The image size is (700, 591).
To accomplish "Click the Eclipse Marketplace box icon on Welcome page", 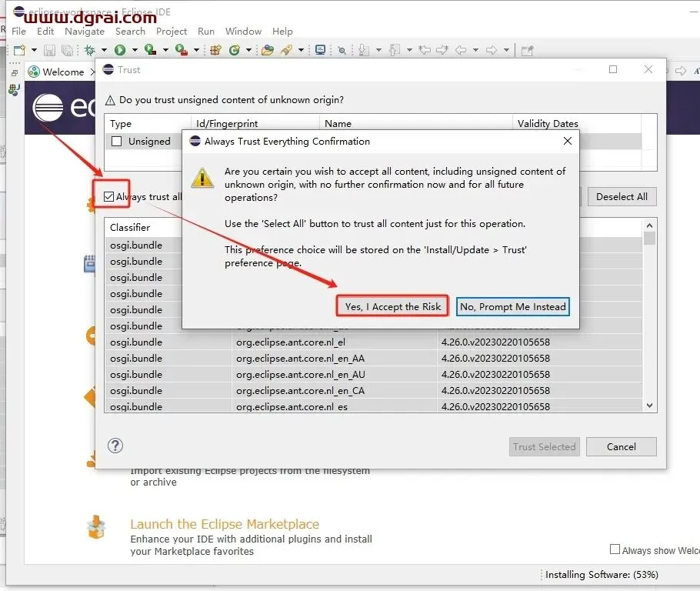I will click(96, 527).
